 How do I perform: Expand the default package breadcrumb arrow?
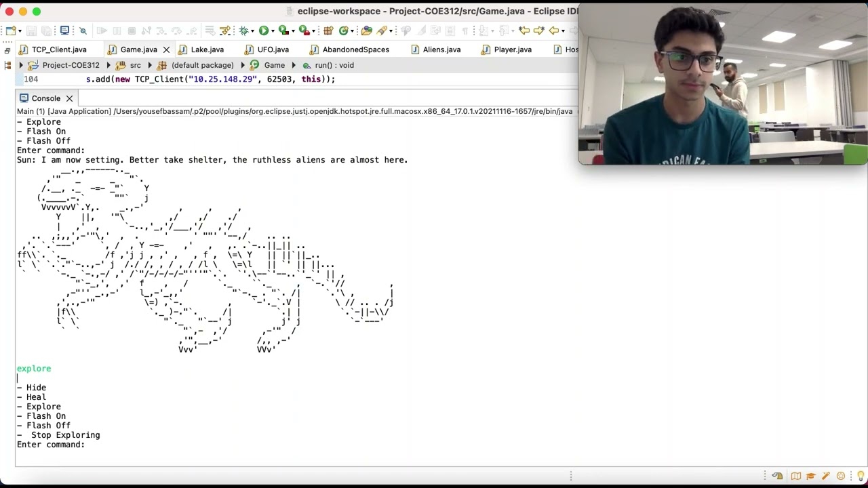tap(150, 65)
